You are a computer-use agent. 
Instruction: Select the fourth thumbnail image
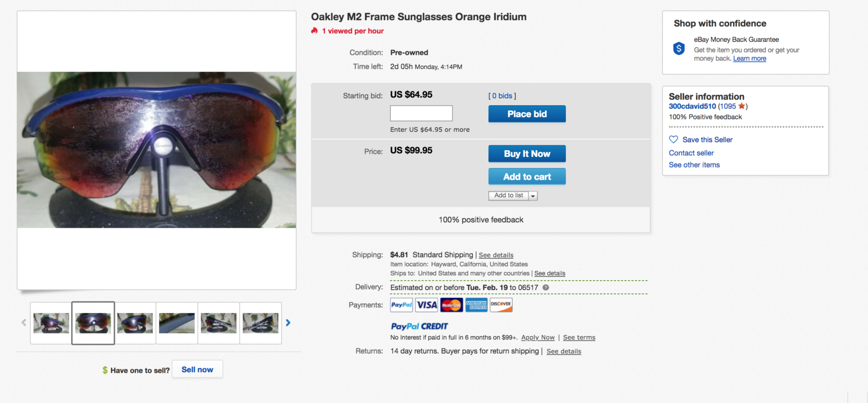[177, 323]
